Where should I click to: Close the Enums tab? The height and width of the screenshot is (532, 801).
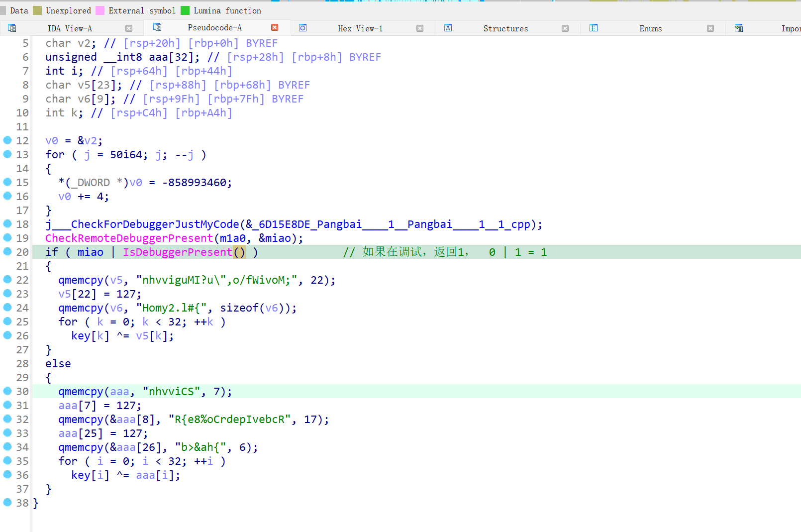point(710,28)
